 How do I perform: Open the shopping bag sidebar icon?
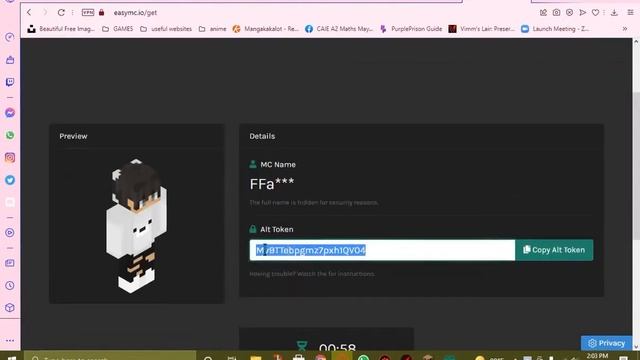pos(10,60)
